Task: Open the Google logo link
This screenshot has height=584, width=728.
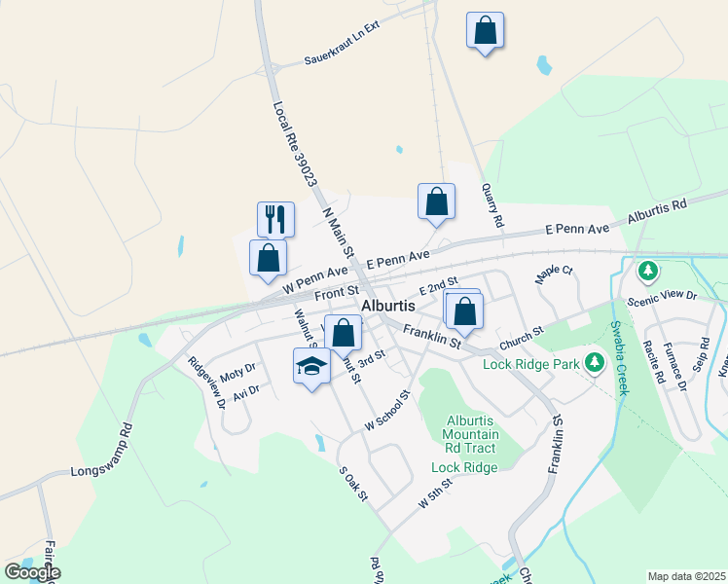Action: [x=32, y=573]
